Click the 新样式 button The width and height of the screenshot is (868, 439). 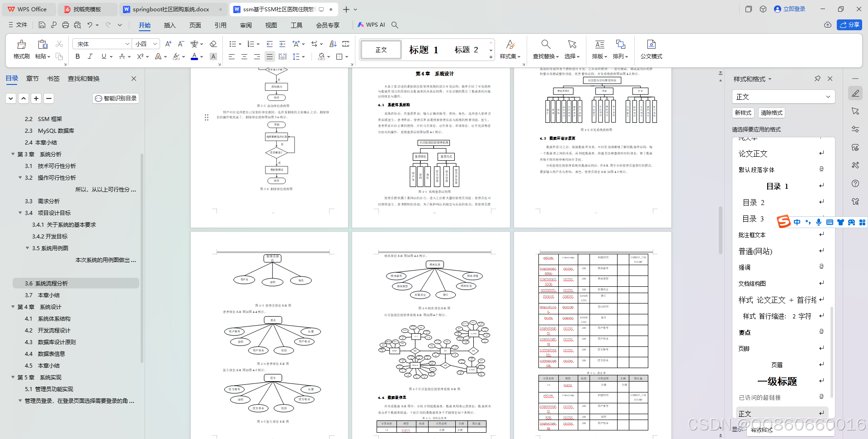(743, 113)
